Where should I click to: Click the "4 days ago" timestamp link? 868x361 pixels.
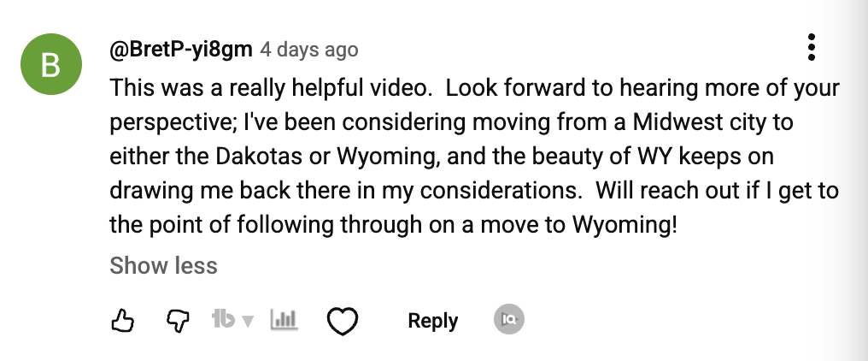click(308, 50)
